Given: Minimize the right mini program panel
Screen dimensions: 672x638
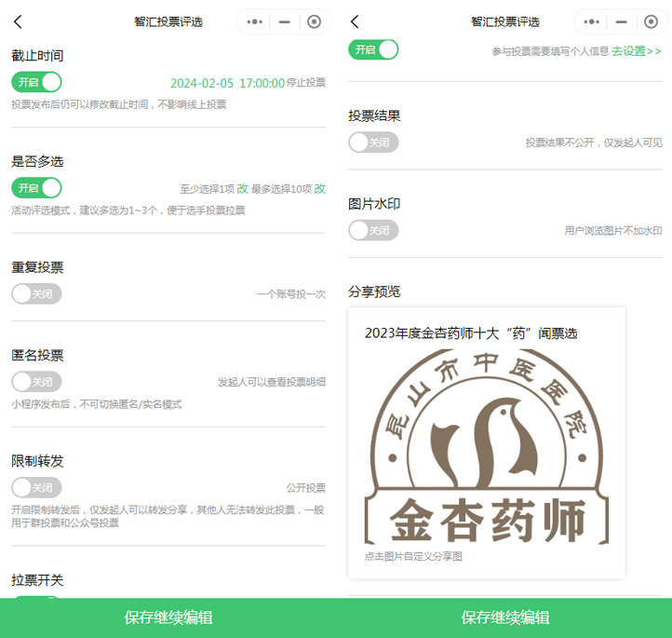Looking at the screenshot, I should click(x=622, y=21).
